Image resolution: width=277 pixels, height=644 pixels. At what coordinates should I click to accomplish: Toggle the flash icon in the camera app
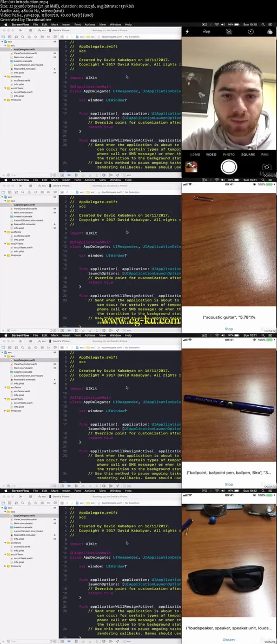point(187,32)
